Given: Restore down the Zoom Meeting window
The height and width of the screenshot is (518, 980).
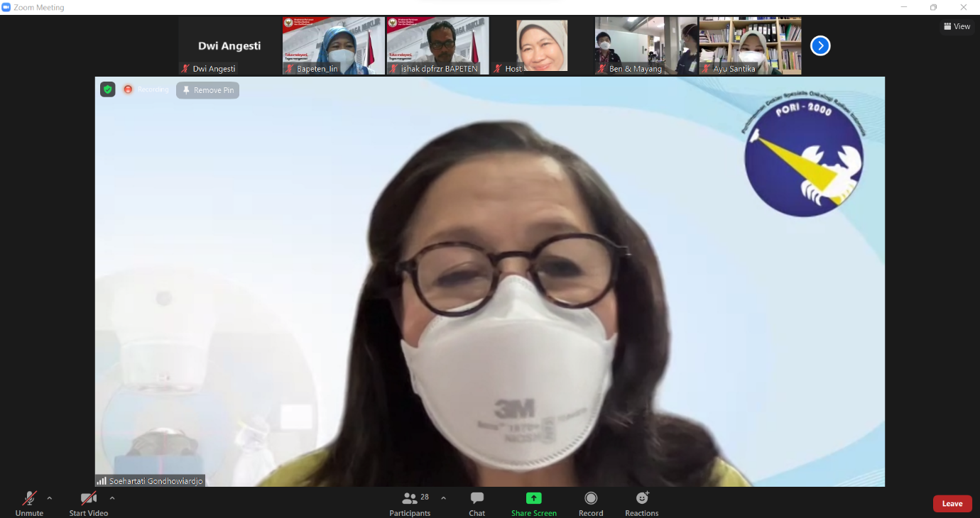Looking at the screenshot, I should coord(933,7).
